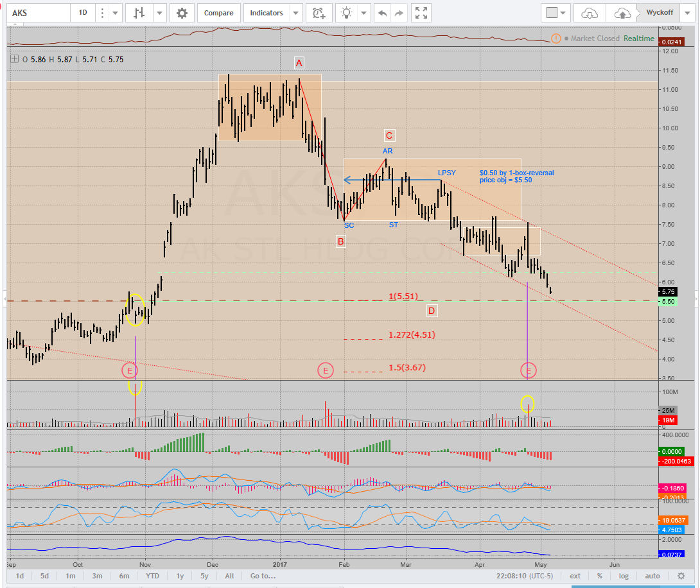Open the Indicators dropdown arrow
The image size is (700, 588).
pyautogui.click(x=295, y=13)
